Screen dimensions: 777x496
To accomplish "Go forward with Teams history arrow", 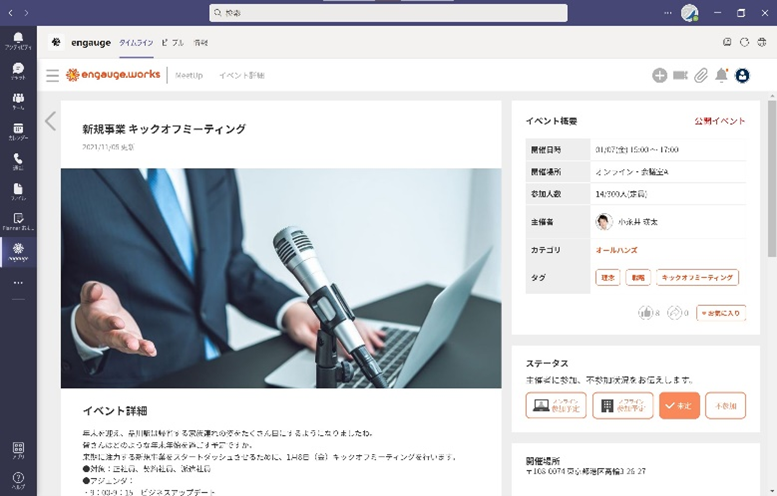I will click(x=26, y=13).
